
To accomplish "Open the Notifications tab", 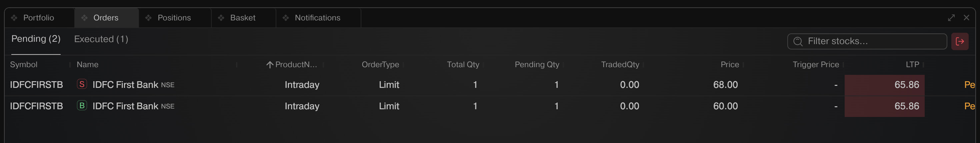I will (x=317, y=18).
